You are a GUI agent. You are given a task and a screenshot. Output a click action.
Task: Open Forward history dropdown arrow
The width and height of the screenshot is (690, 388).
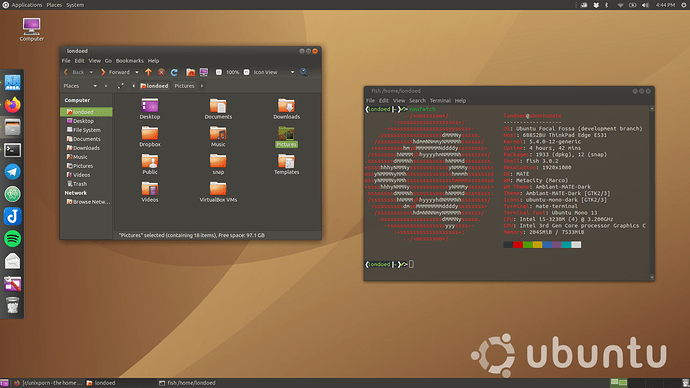(x=136, y=72)
